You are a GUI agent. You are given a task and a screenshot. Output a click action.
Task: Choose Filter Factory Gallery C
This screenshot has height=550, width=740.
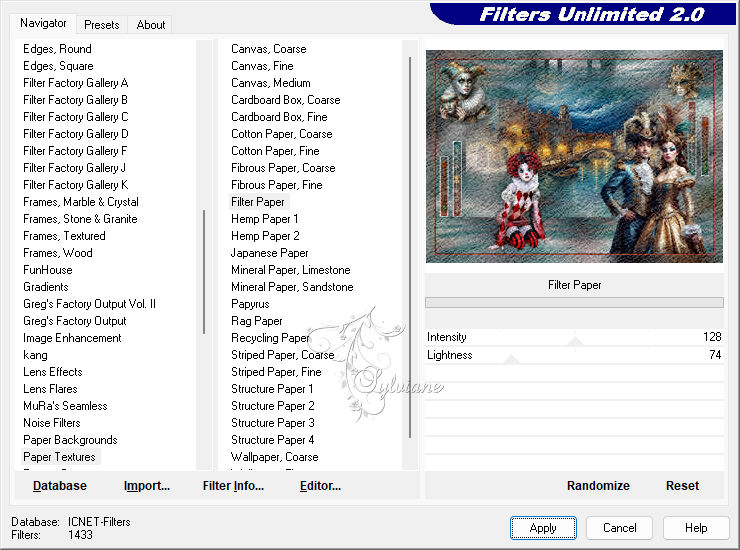(76, 117)
